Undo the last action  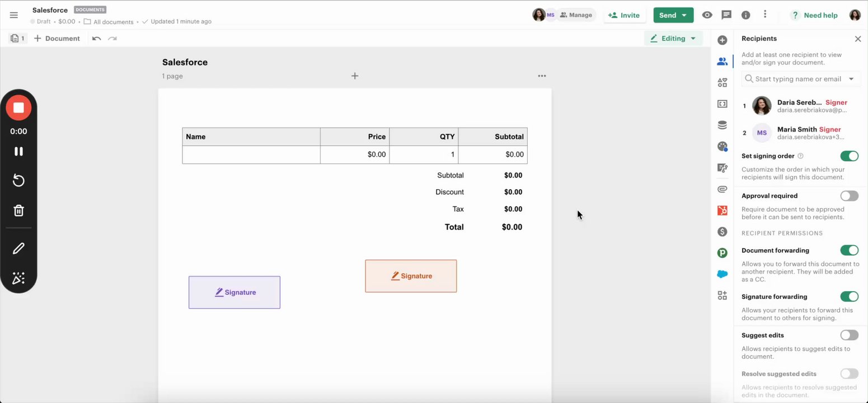pyautogui.click(x=97, y=39)
